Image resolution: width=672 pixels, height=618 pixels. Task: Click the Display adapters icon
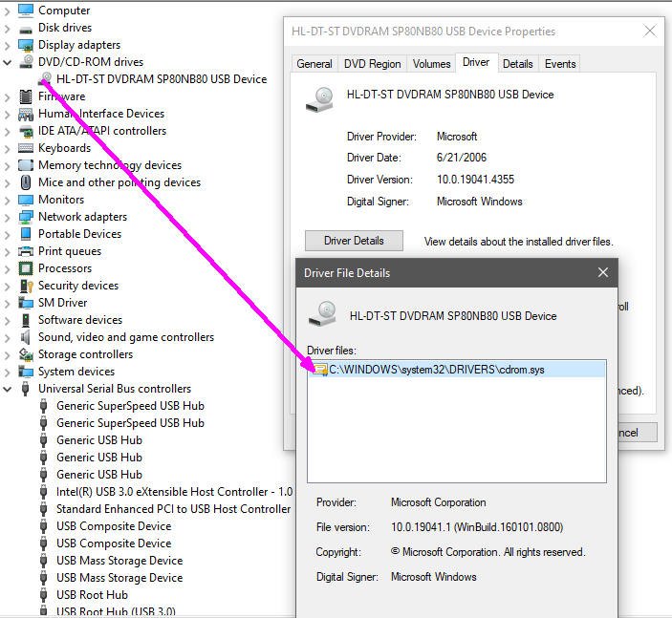[26, 45]
